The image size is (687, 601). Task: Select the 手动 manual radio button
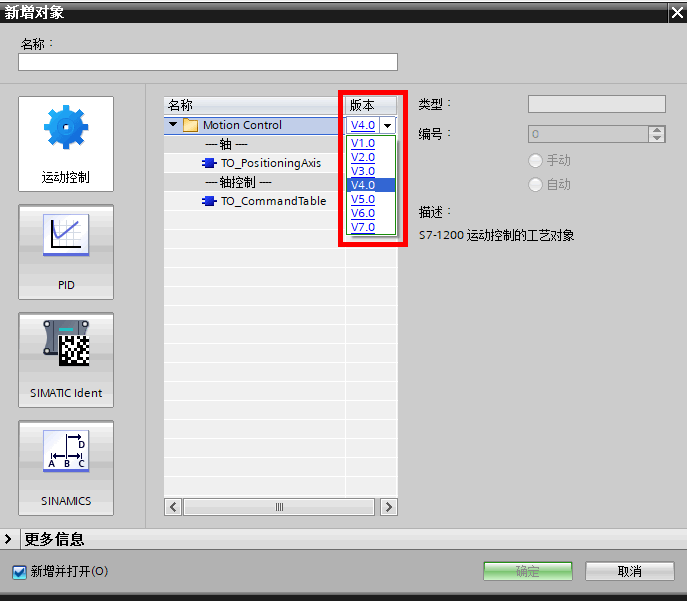coord(535,160)
